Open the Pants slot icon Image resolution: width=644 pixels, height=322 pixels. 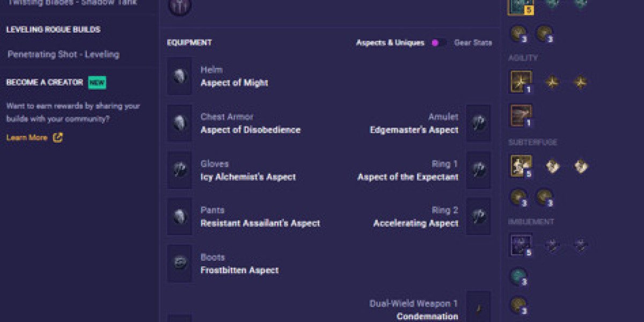[179, 216]
